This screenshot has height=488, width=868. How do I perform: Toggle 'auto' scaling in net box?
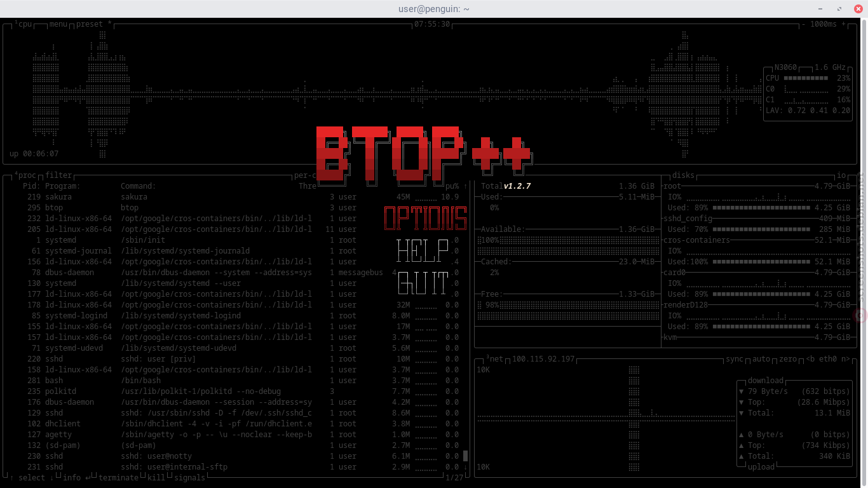761,359
